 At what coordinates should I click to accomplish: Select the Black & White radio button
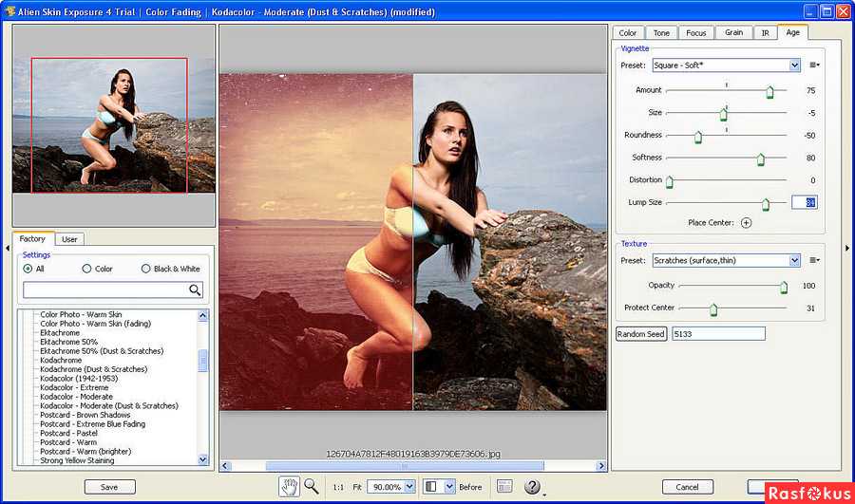[145, 269]
